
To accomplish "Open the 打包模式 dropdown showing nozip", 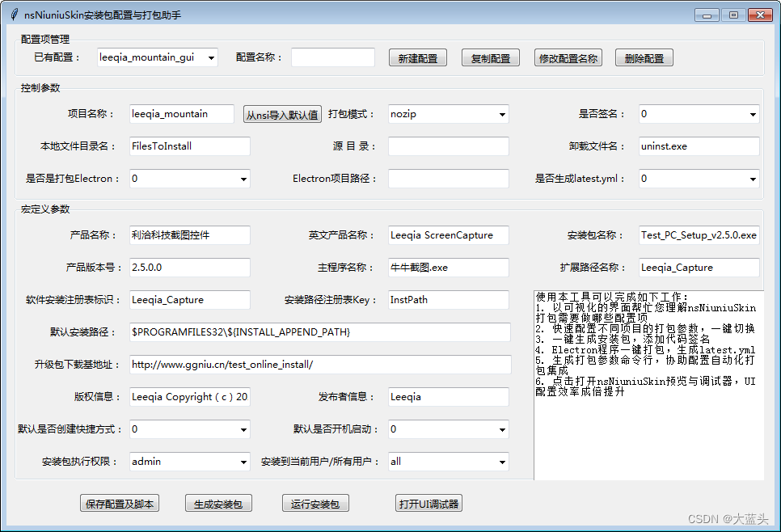I will (x=448, y=114).
